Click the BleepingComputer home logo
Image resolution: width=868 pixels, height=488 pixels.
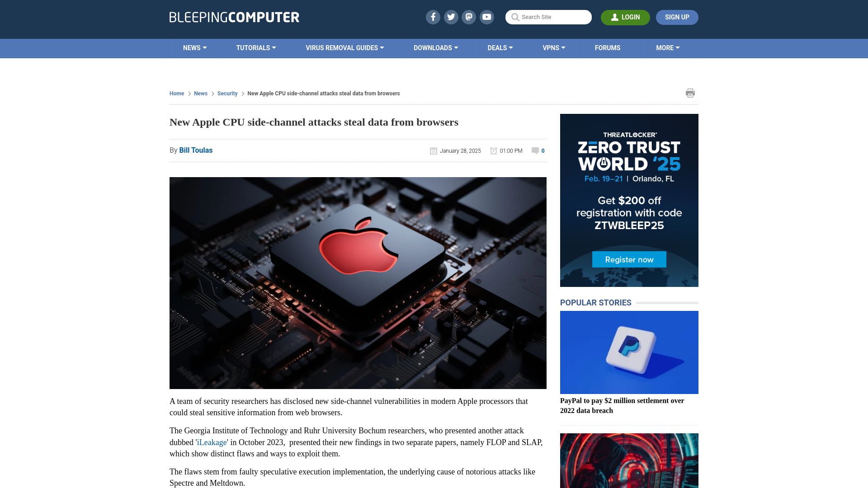234,17
